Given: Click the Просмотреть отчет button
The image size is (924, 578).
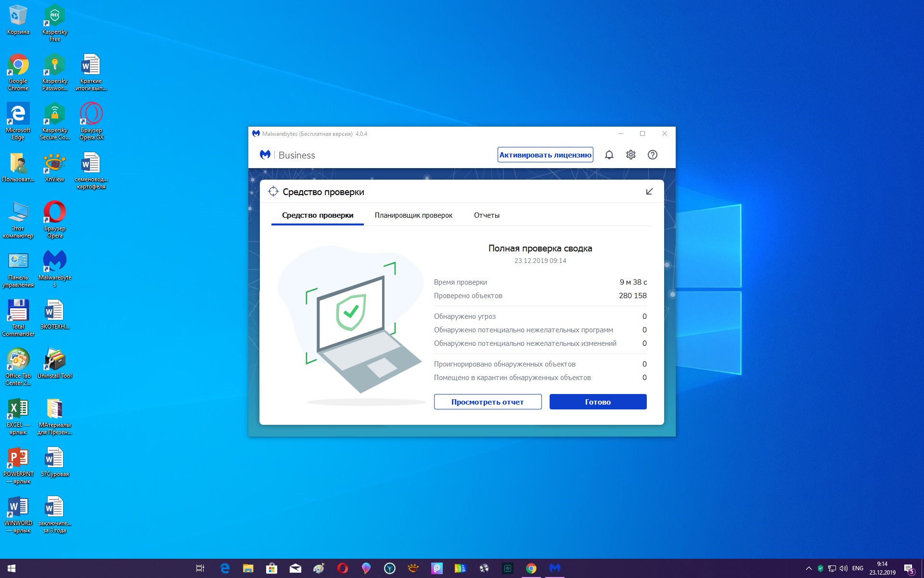Looking at the screenshot, I should coord(488,402).
